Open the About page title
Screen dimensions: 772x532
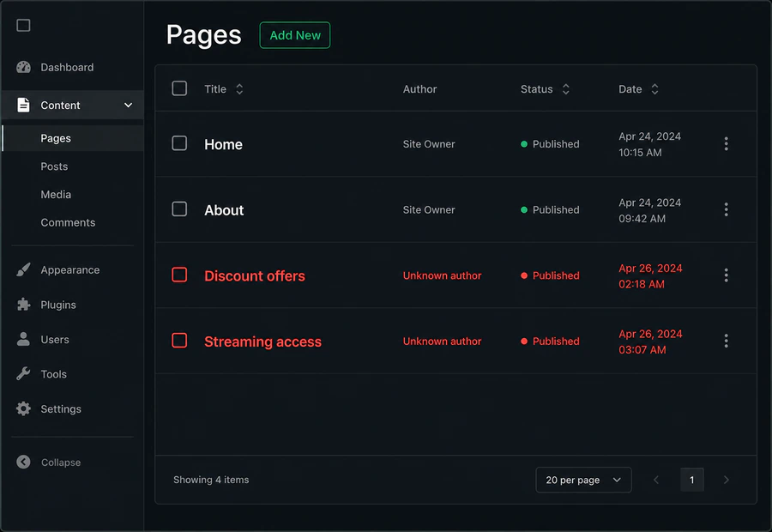224,210
